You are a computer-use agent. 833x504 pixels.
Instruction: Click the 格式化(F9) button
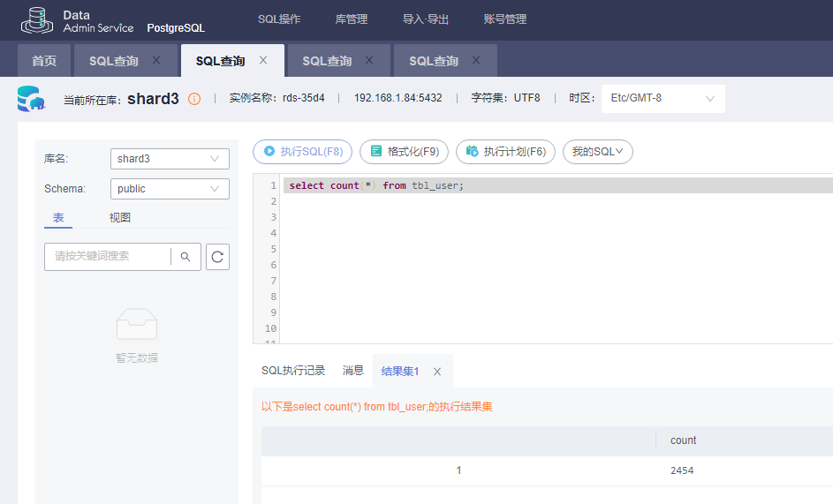[404, 152]
